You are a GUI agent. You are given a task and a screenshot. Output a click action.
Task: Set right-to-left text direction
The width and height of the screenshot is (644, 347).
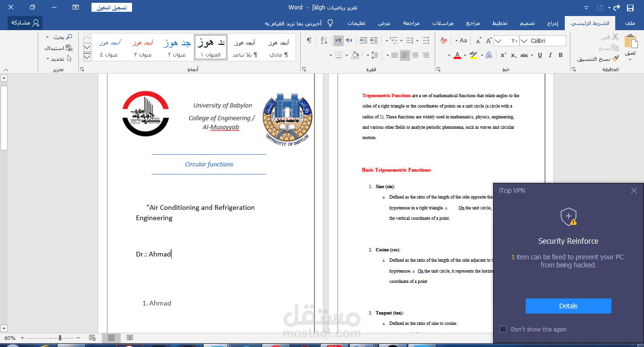click(349, 41)
